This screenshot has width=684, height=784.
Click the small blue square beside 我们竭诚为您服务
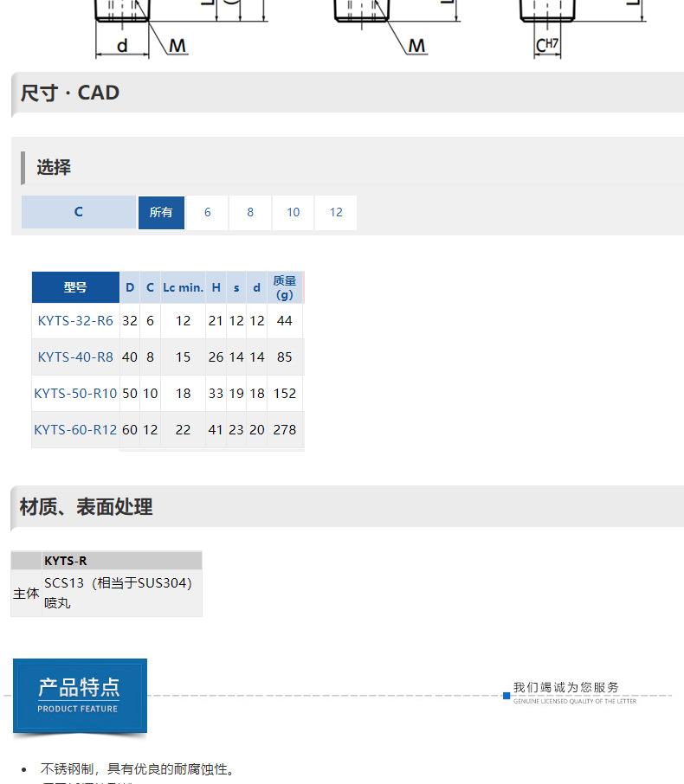[507, 695]
